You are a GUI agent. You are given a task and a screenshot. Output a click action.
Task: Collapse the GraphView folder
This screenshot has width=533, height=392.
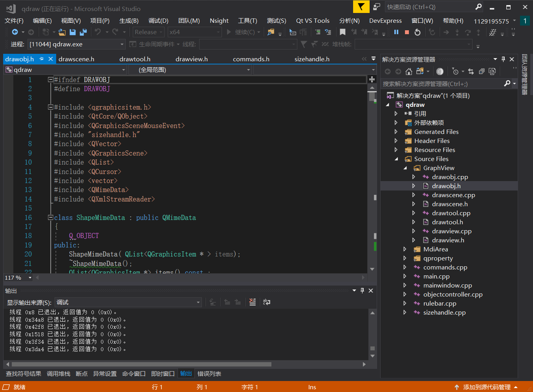point(405,168)
